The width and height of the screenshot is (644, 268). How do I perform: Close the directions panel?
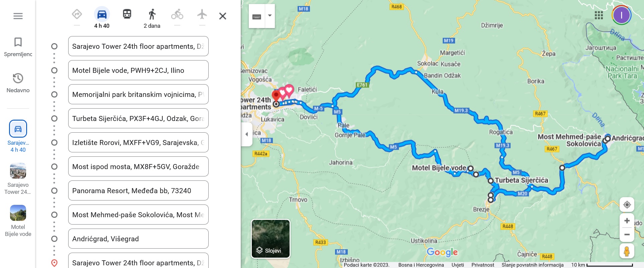(223, 16)
